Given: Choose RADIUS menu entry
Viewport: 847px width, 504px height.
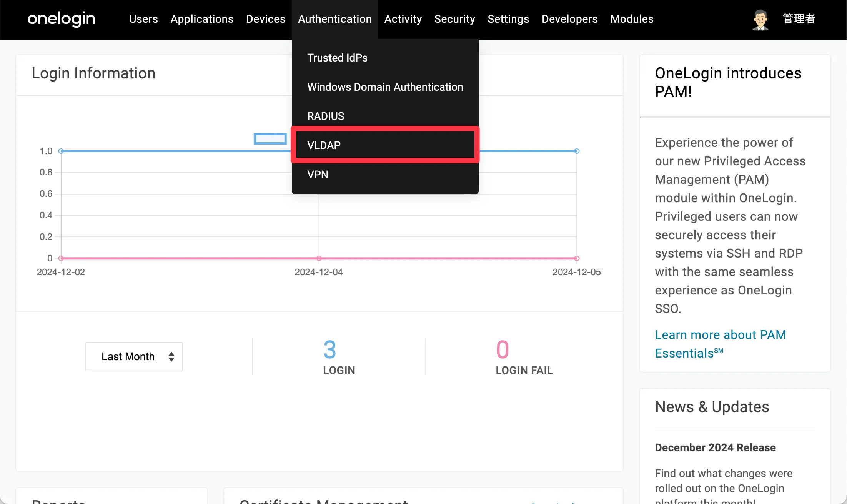Looking at the screenshot, I should coord(326,116).
